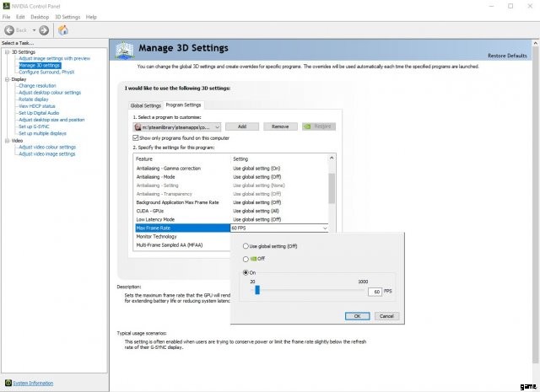Click the Max Frame Rate slider handle
The image size is (540, 392).
point(256,291)
